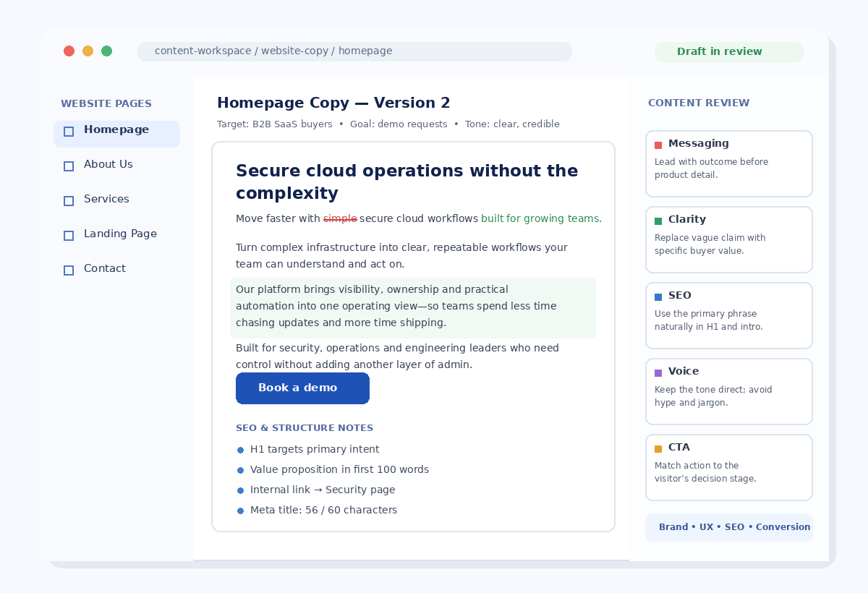Click the purple Voice color marker

pyautogui.click(x=658, y=373)
